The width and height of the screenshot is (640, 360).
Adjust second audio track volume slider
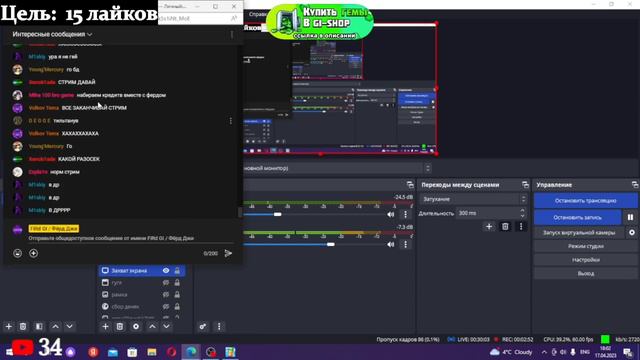click(331, 244)
